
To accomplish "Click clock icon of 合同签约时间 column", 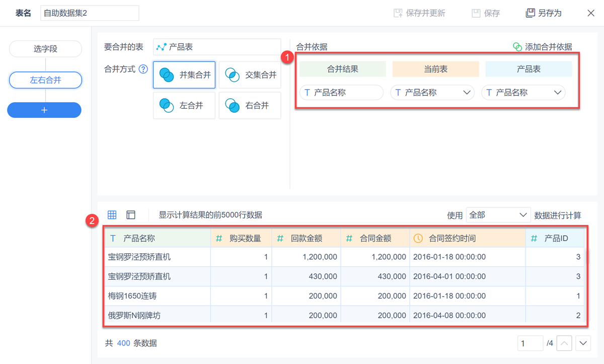I will (418, 239).
